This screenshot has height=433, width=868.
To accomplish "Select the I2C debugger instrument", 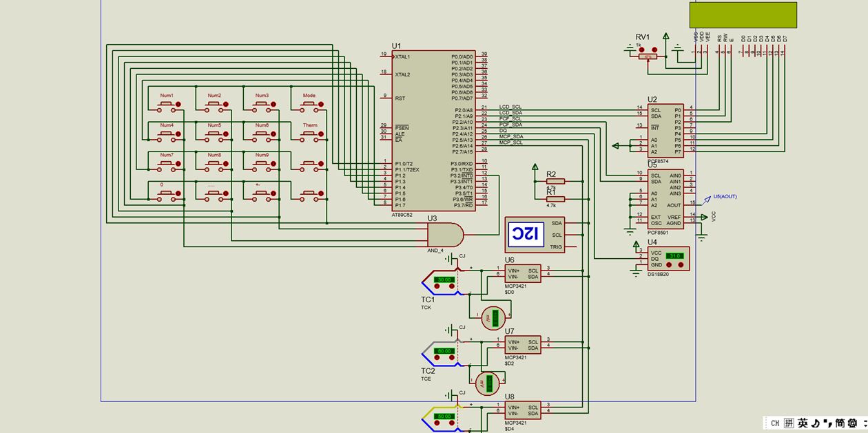I will click(535, 235).
